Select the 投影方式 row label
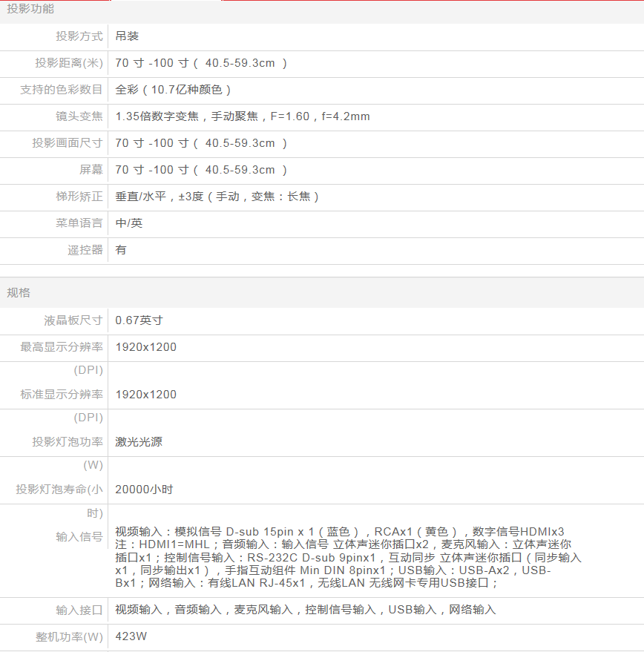This screenshot has height=652, width=644. 79,36
